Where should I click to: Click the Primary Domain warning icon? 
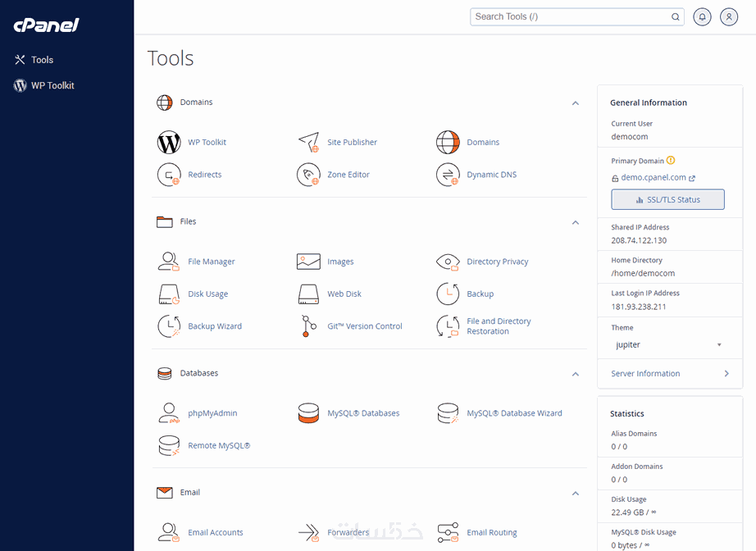671,161
